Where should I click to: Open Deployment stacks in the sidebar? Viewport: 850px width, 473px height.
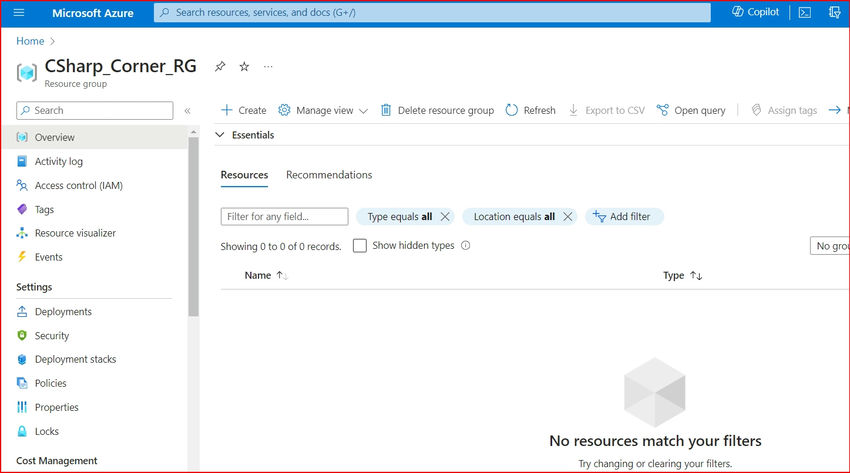tap(75, 359)
